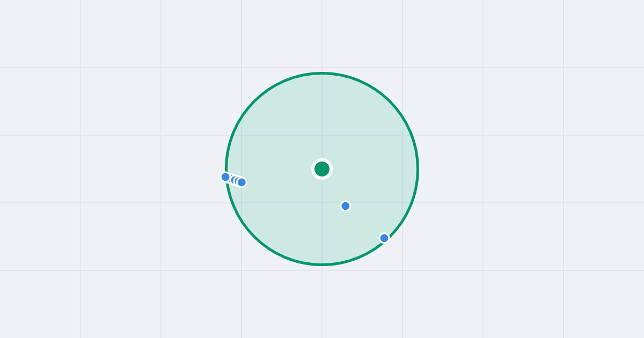Click the partially hidden middle dot in the cluster
This screenshot has width=644, height=338.
(x=234, y=180)
